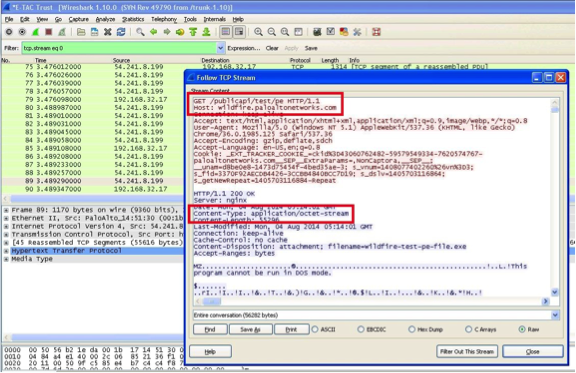Screen dimensions: 576x373
Task: Open the File menu
Action: click(9, 19)
